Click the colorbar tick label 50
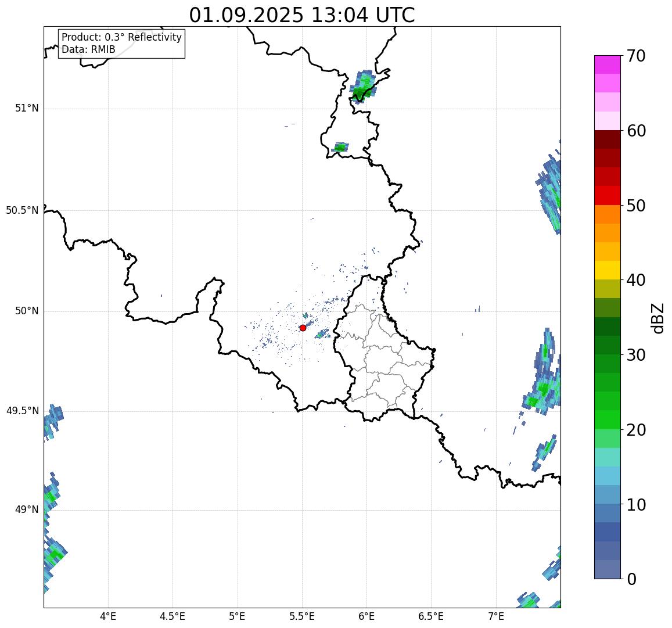Viewport: 672px width, 628px height. click(x=636, y=206)
